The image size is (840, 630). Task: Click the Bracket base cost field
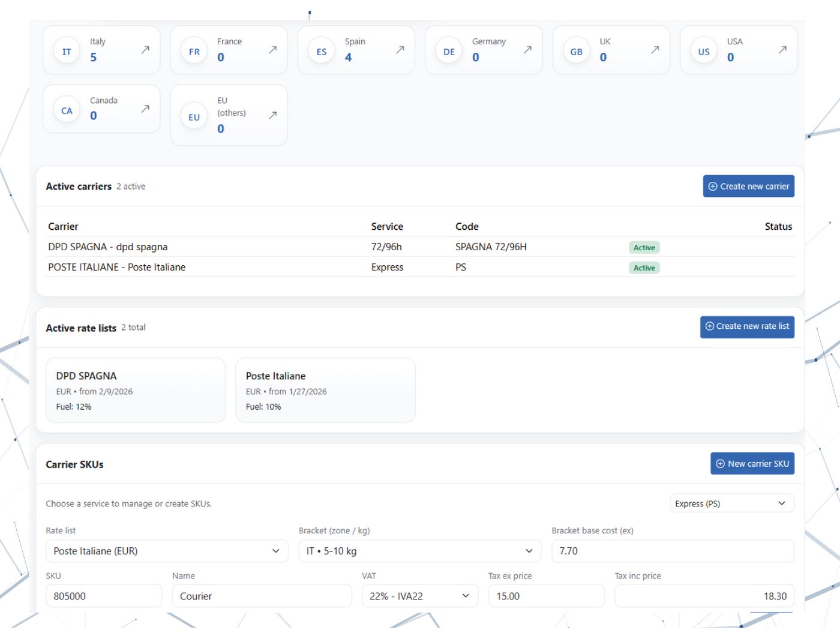click(x=673, y=551)
